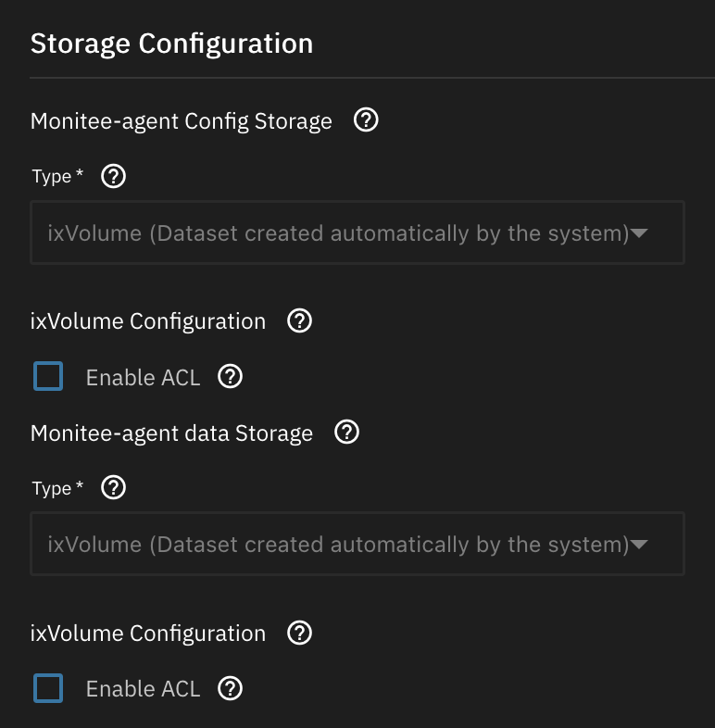Show help tooltip for data Storage Type
The width and height of the screenshot is (715, 728).
coord(113,488)
